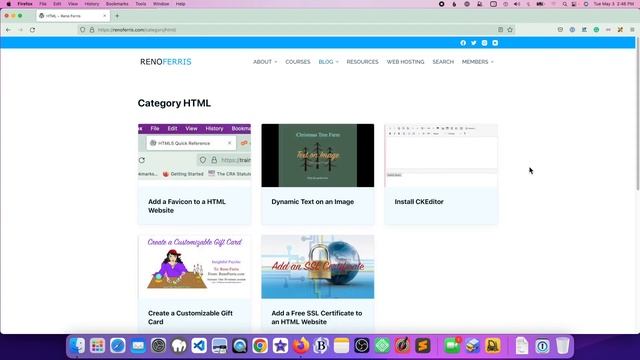Select the HTML – Reno Ferris browser tab
640x360 pixels.
[73, 16]
